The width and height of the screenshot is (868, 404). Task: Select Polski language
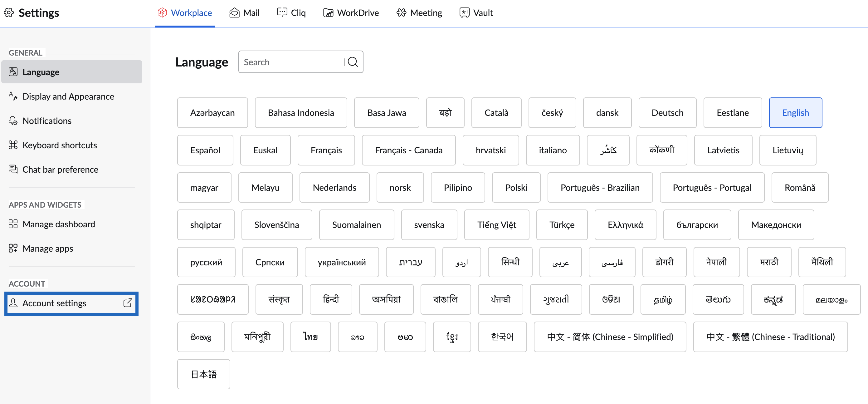(x=516, y=188)
